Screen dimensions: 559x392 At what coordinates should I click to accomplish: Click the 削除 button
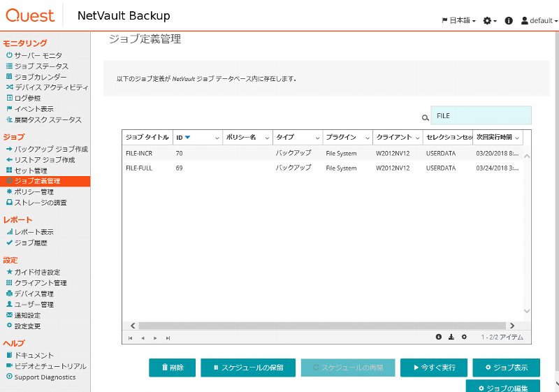point(172,368)
